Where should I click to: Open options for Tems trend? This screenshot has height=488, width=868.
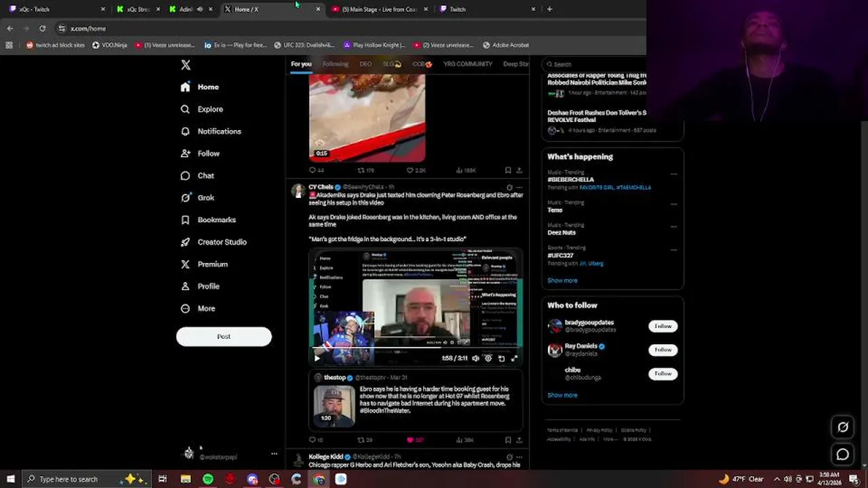pos(673,203)
